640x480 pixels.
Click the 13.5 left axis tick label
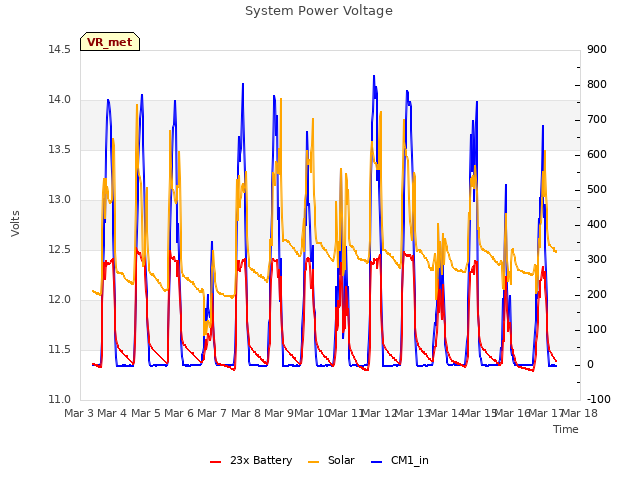click(59, 149)
